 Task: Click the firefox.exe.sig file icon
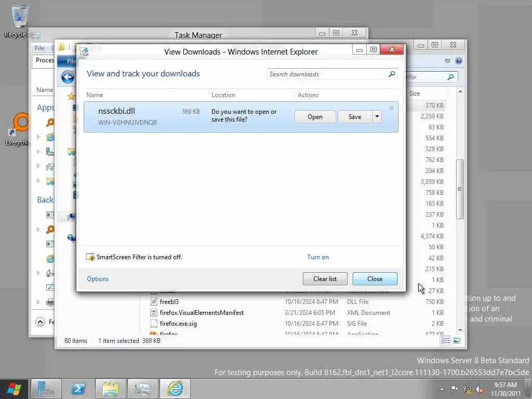coord(154,323)
